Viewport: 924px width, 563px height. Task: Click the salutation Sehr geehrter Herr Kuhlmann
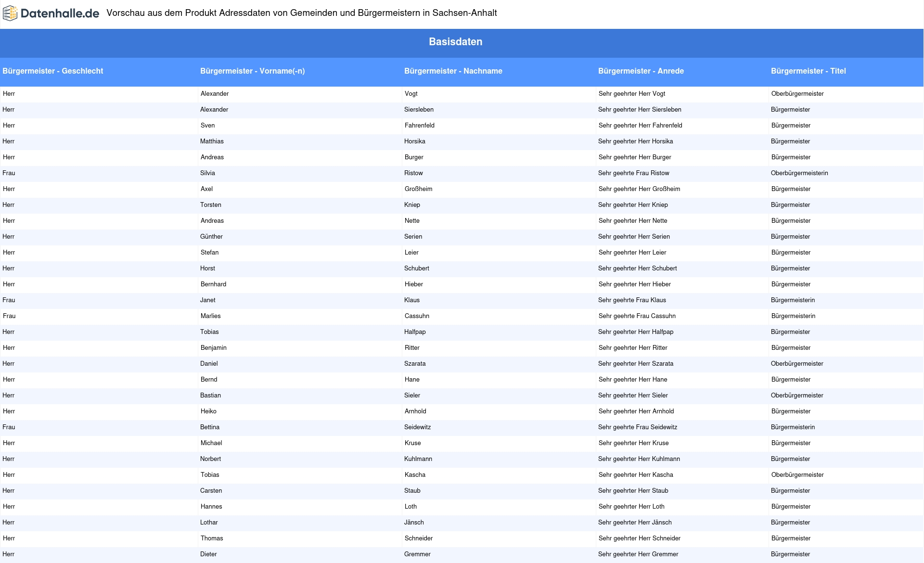tap(639, 459)
